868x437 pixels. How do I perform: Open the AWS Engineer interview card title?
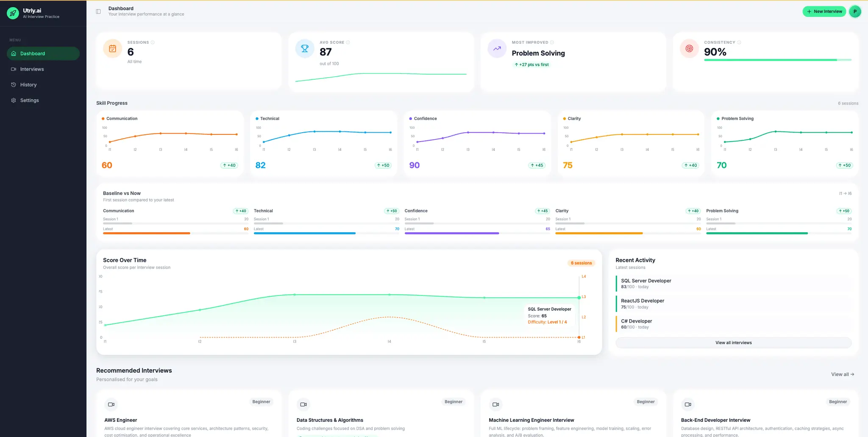(121, 420)
